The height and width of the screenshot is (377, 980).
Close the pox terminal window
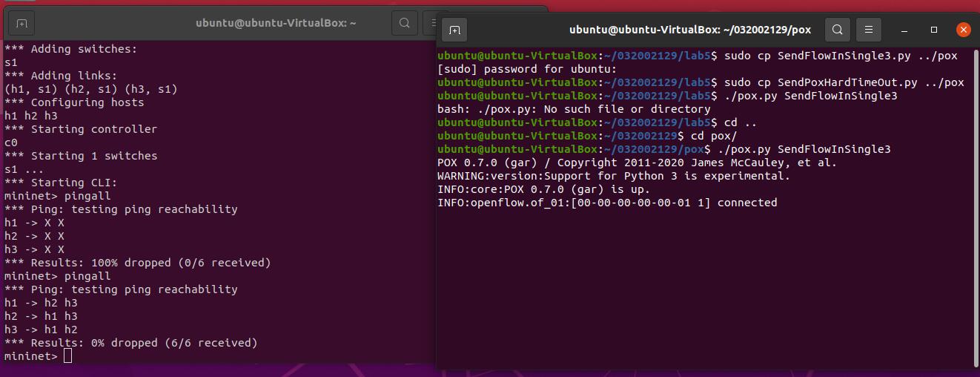click(x=963, y=30)
